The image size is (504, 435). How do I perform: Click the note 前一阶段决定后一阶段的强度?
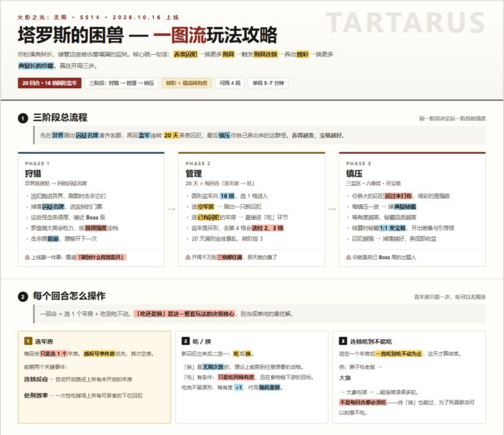pyautogui.click(x=452, y=119)
